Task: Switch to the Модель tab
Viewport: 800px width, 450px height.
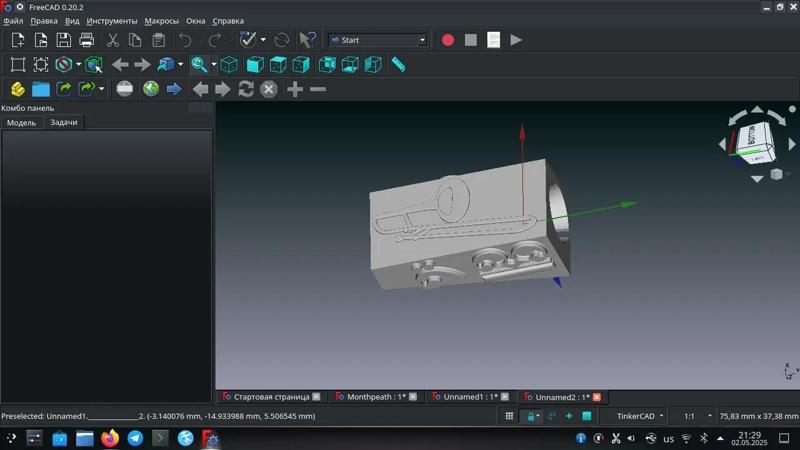Action: point(21,122)
